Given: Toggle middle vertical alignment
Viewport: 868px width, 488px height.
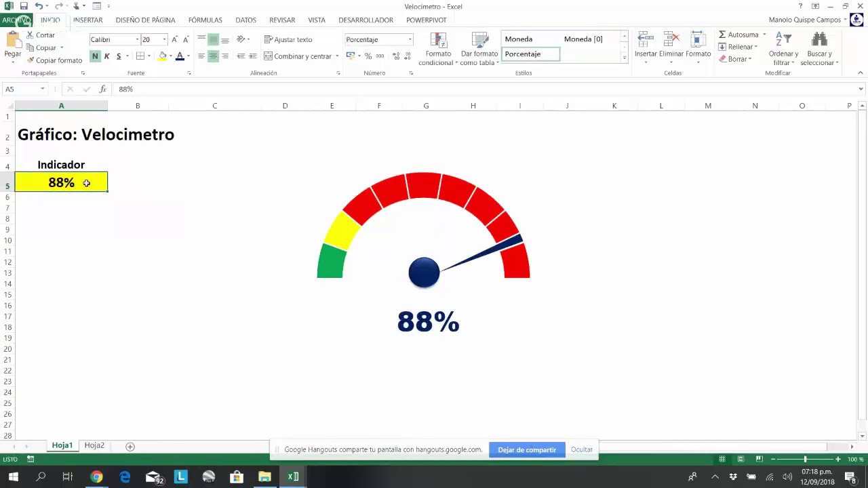Looking at the screenshot, I should (x=213, y=39).
